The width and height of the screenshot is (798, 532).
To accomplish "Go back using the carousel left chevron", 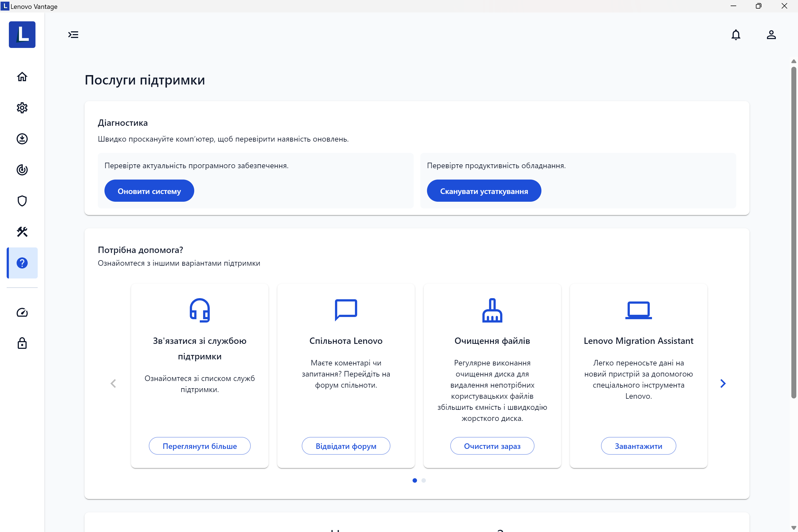I will [113, 383].
